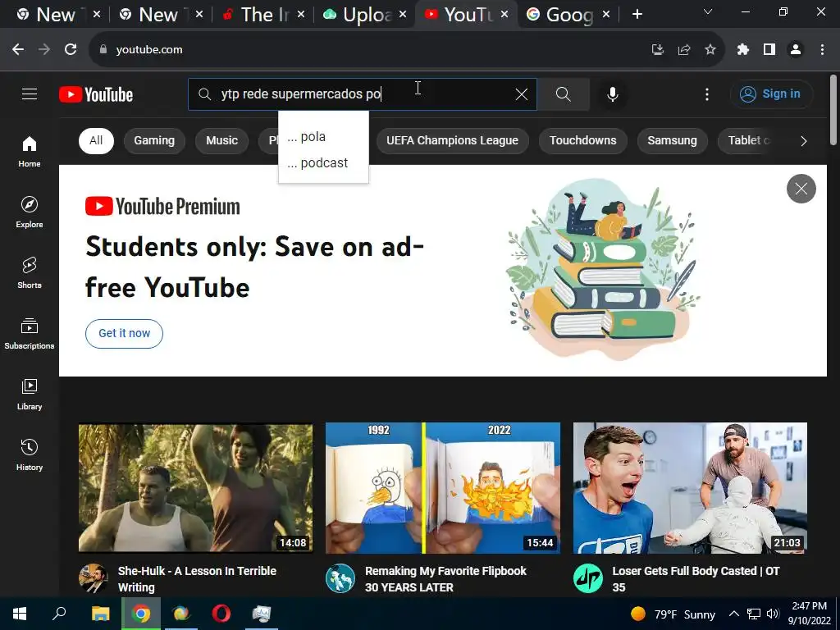Open the Flipbook remake video thumbnail
Image resolution: width=840 pixels, height=630 pixels.
[x=443, y=488]
